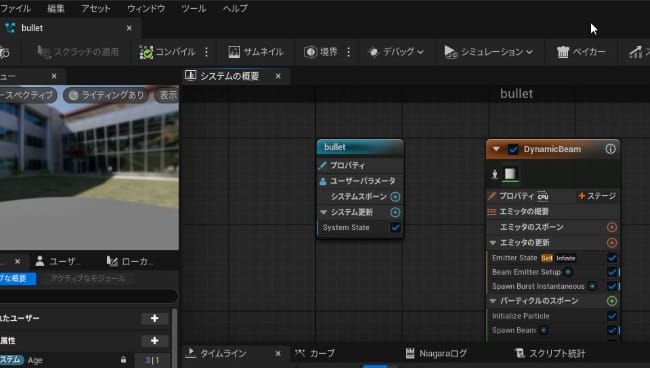The width and height of the screenshot is (650, 368).
Task: Select the Initialize Particle module row
Action: coord(553,316)
